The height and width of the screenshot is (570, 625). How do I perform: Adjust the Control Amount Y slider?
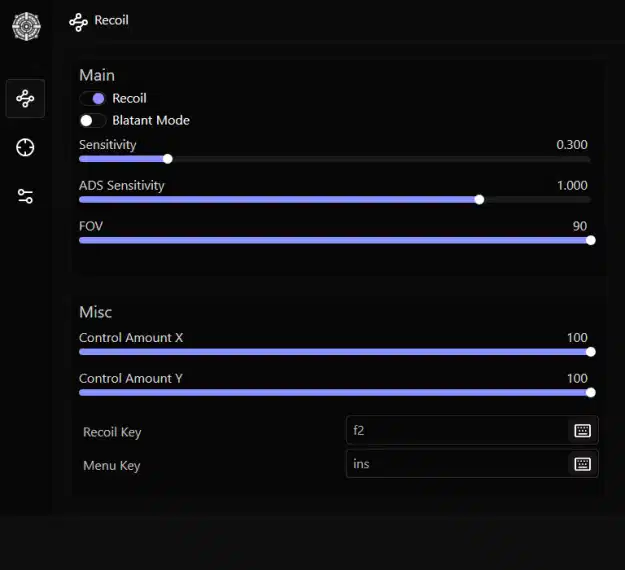pyautogui.click(x=337, y=393)
